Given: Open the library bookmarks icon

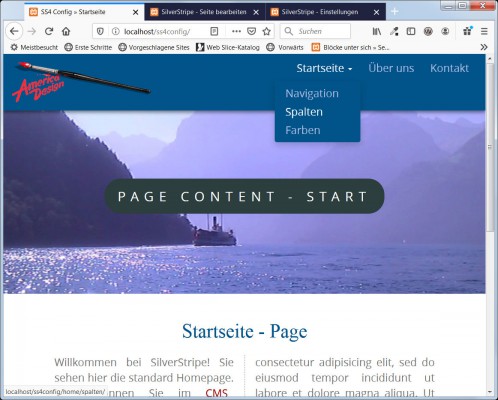Looking at the screenshot, I should pos(377,31).
